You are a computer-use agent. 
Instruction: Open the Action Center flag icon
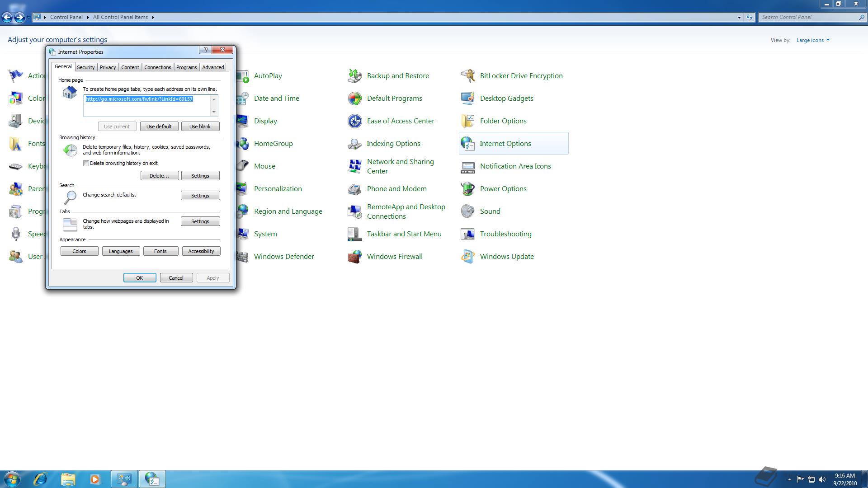16,76
